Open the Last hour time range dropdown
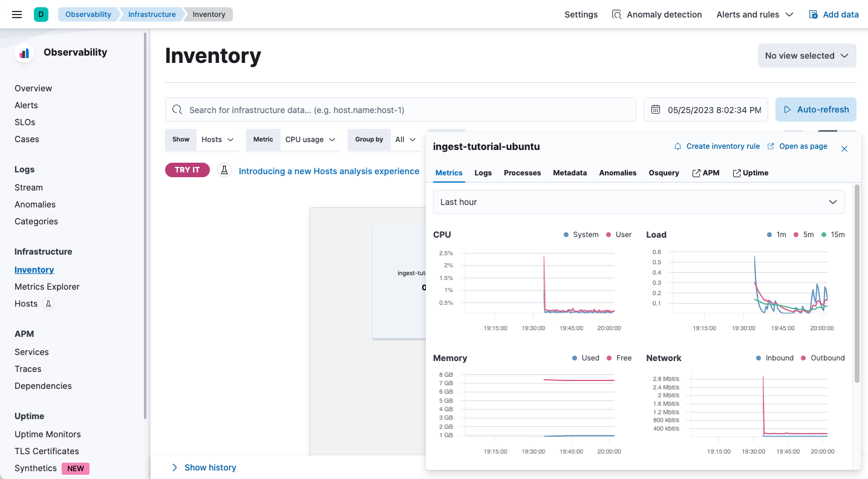This screenshot has width=868, height=479. pos(639,201)
